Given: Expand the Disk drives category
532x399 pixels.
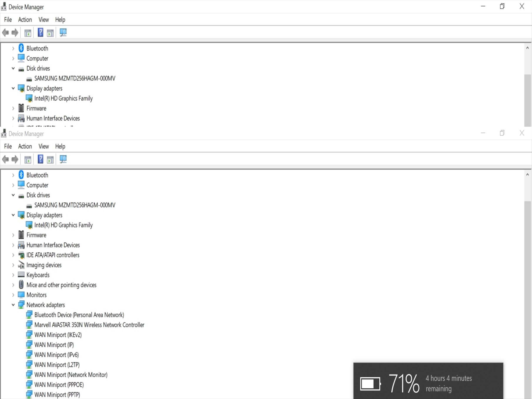Looking at the screenshot, I should [13, 68].
